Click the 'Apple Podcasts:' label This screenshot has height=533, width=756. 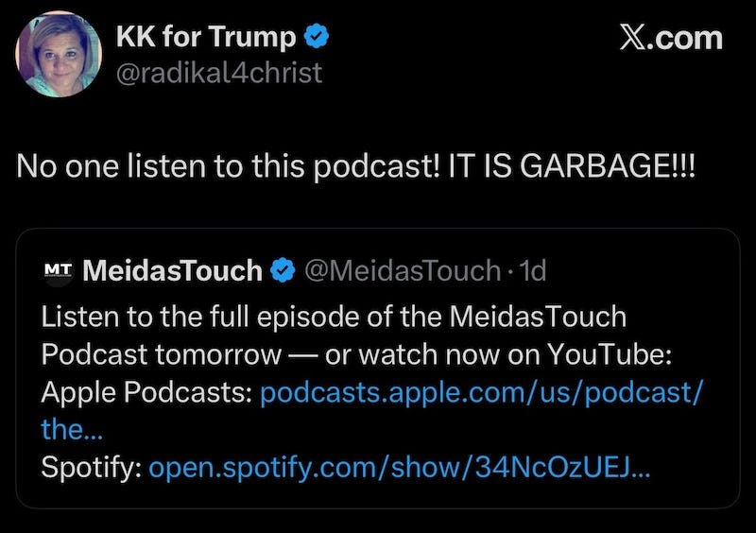pyautogui.click(x=146, y=392)
